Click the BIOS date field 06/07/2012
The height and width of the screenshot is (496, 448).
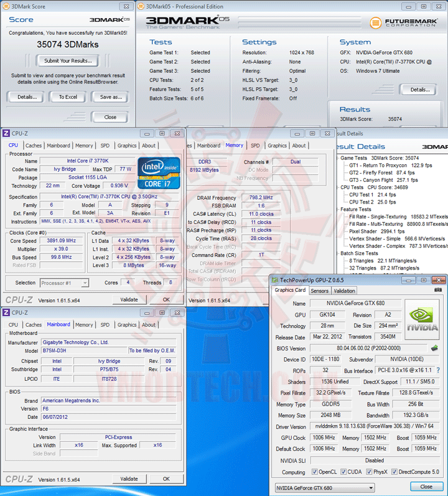(108, 417)
